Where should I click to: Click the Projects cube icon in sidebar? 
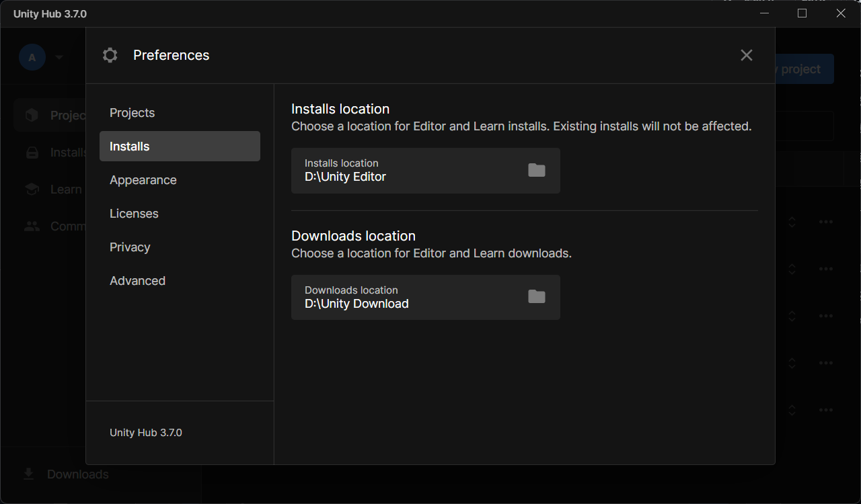click(32, 116)
